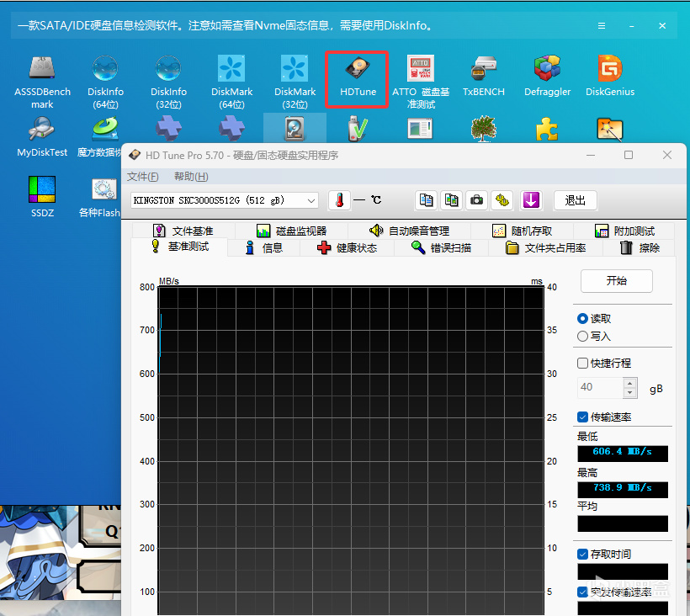
Task: Open DiskMark (64位) icon
Action: pyautogui.click(x=231, y=82)
